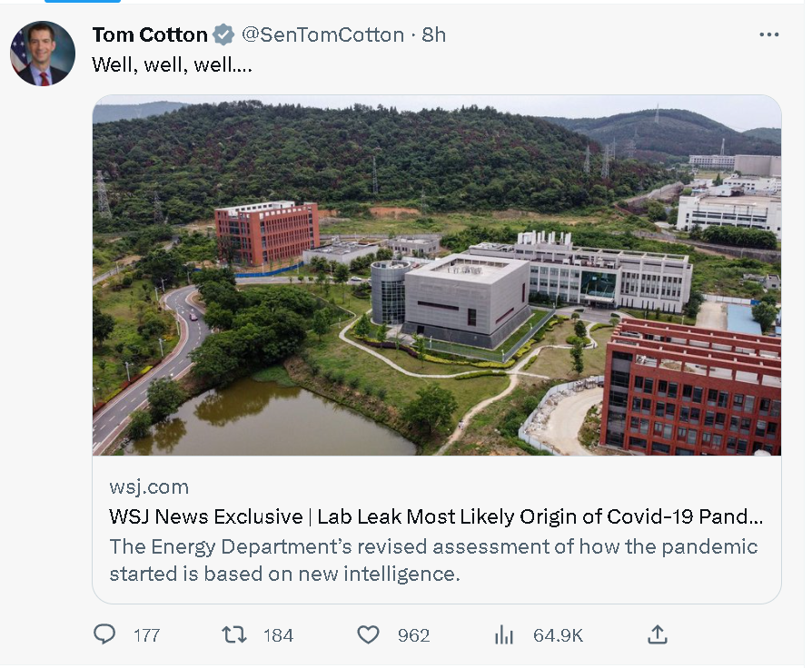Click the Tom Cotton display name
Screen dimensions: 812x668
(150, 35)
